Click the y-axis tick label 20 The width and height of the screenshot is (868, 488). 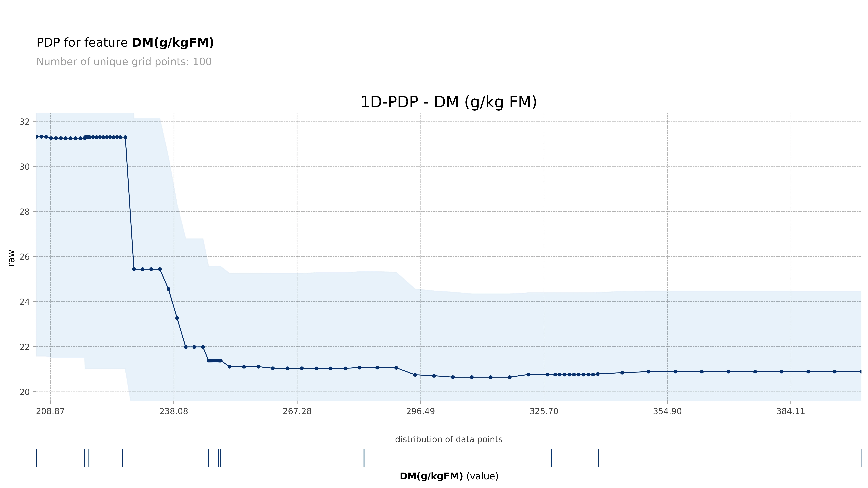(x=25, y=392)
